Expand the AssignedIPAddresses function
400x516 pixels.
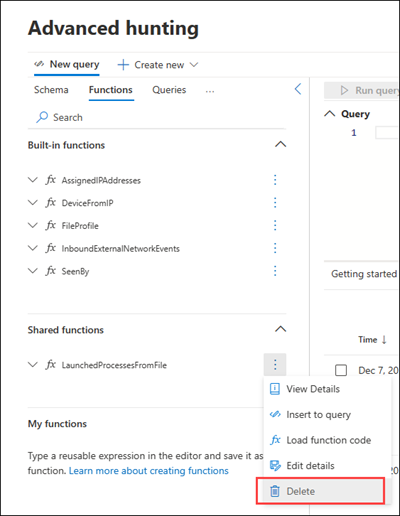32,180
